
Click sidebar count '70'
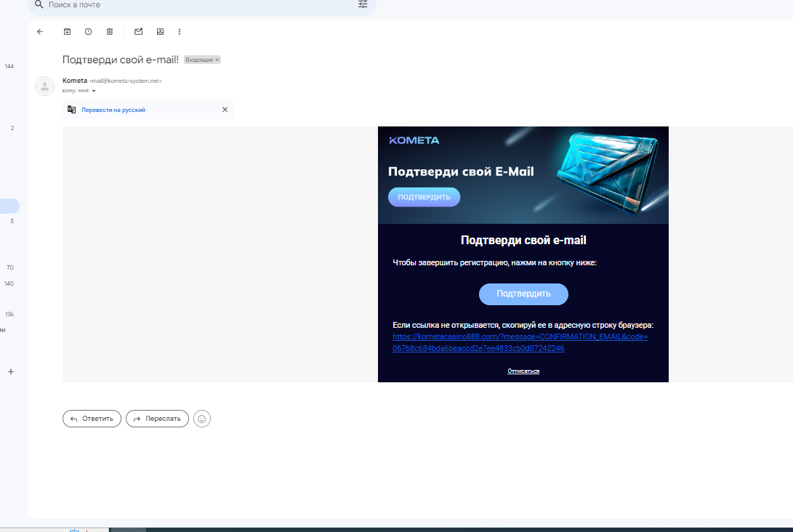tap(10, 267)
